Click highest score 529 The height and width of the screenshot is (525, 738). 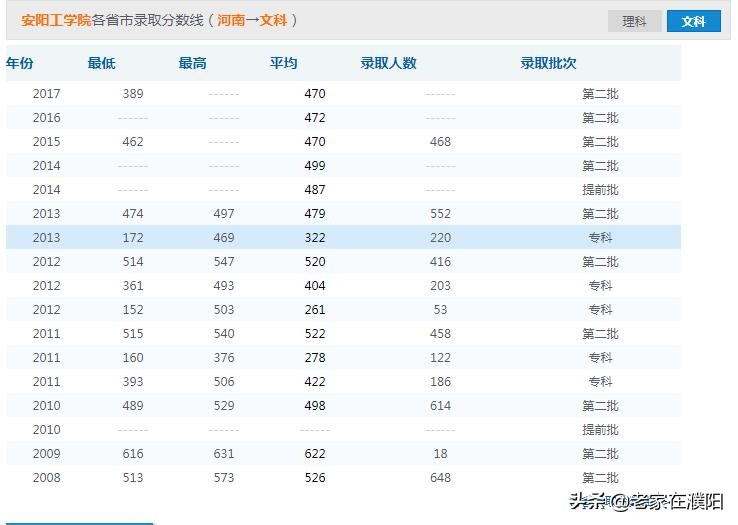tap(224, 406)
